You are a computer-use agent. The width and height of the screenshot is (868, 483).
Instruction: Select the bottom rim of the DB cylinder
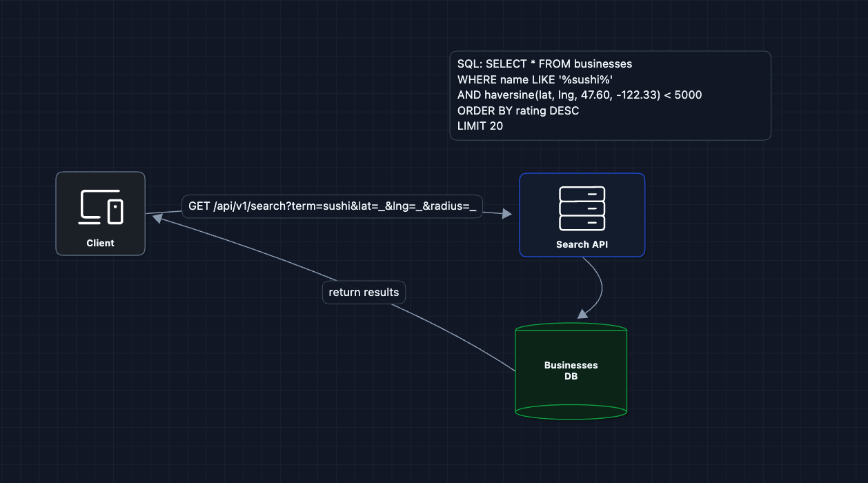571,412
